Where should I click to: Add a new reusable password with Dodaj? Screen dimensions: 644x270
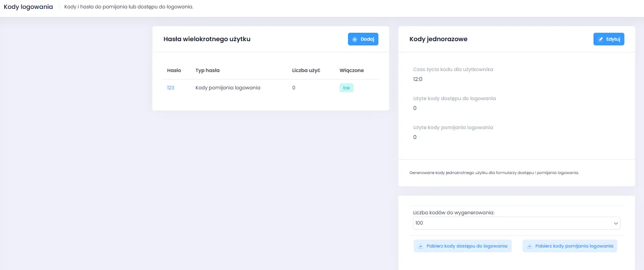click(x=363, y=39)
